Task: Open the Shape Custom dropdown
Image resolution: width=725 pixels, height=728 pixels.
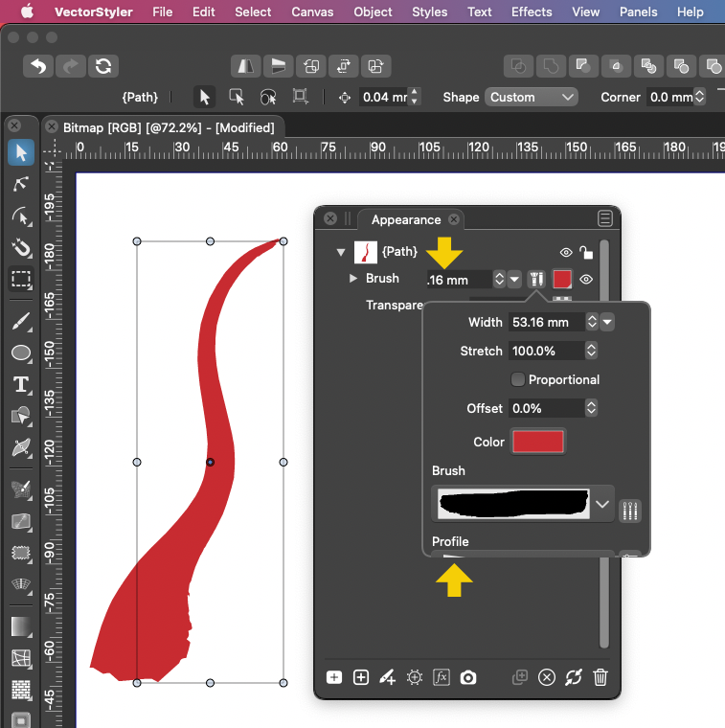Action: (x=532, y=97)
